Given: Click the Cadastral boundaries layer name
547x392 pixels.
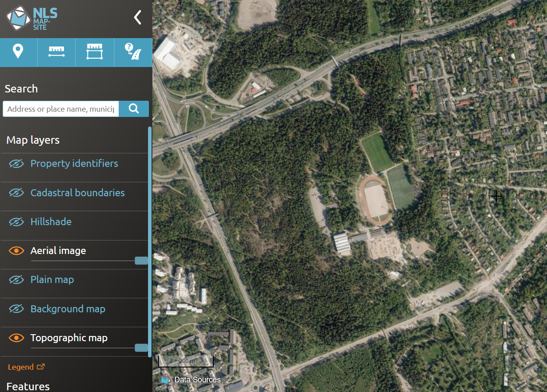Looking at the screenshot, I should coord(78,193).
